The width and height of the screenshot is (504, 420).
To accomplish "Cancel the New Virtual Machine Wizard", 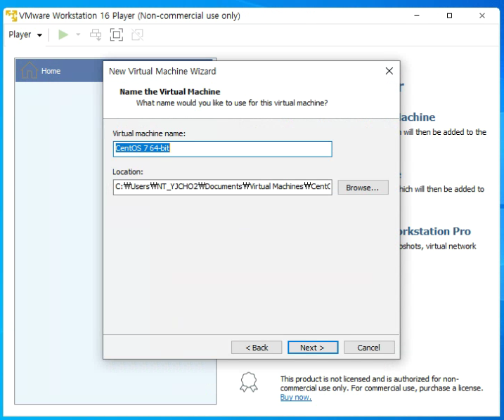I will tap(369, 348).
